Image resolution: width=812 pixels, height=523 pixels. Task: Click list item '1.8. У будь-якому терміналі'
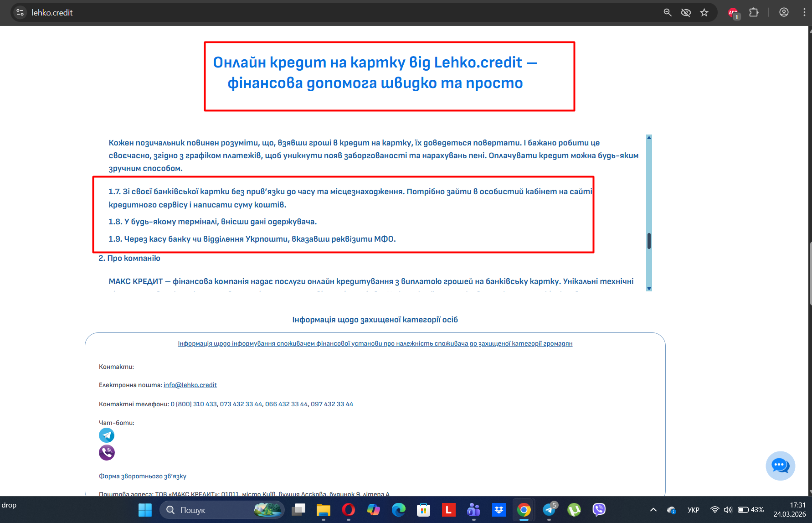click(212, 222)
